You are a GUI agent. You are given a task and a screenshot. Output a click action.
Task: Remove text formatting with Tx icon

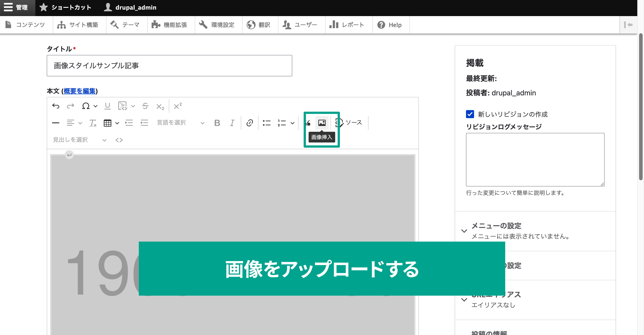[x=93, y=123]
